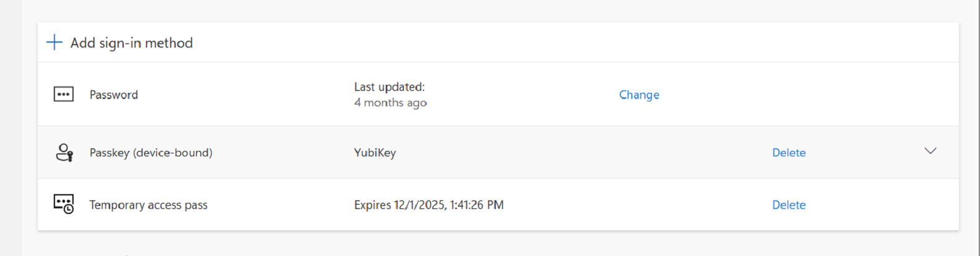
Task: Expand the Passkey row details chevron
Action: pos(930,151)
